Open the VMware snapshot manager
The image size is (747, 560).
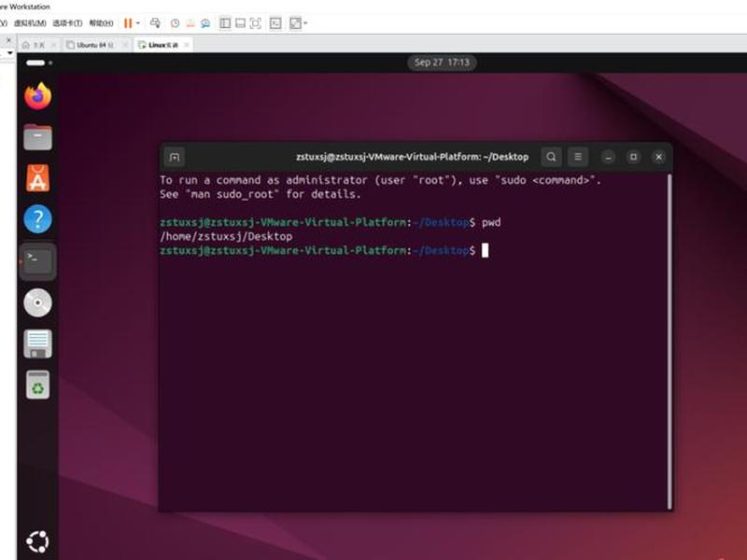[205, 22]
